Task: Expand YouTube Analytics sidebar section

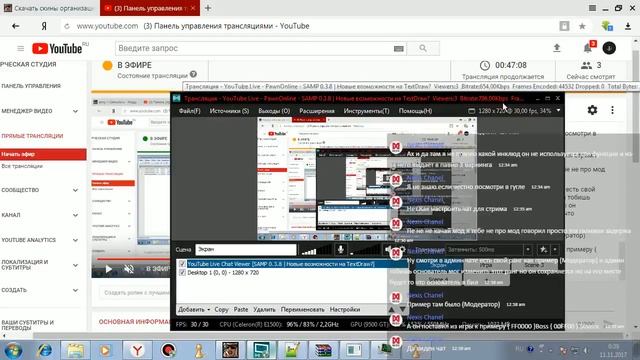Action: 76,240
